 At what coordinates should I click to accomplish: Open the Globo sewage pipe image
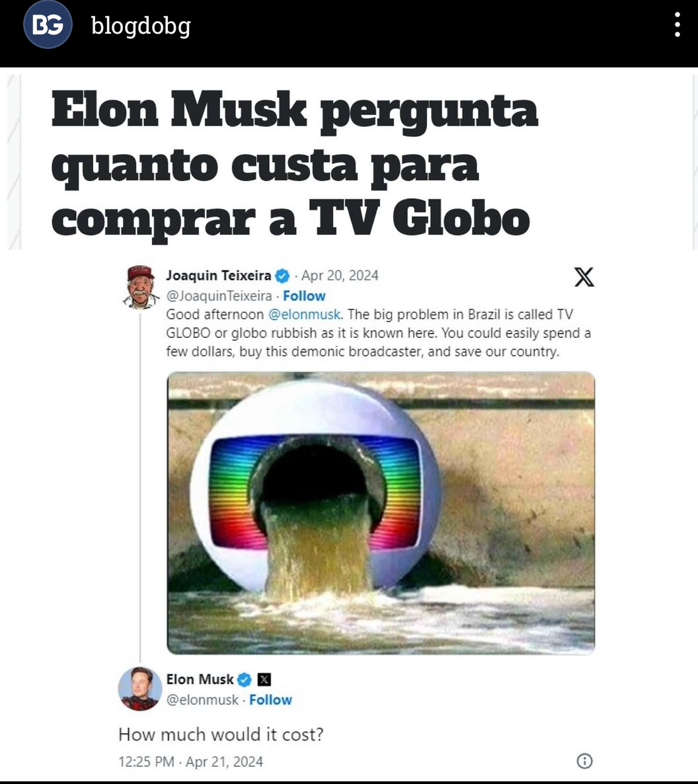pos(381,513)
